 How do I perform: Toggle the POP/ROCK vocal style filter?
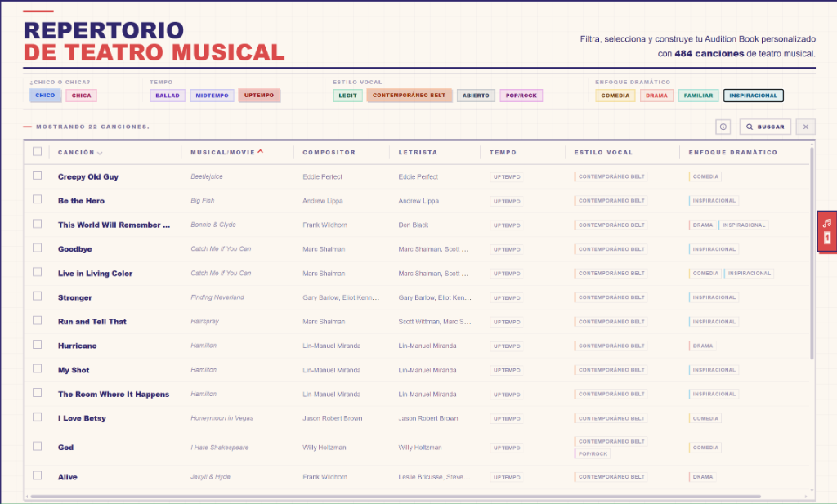(x=521, y=96)
